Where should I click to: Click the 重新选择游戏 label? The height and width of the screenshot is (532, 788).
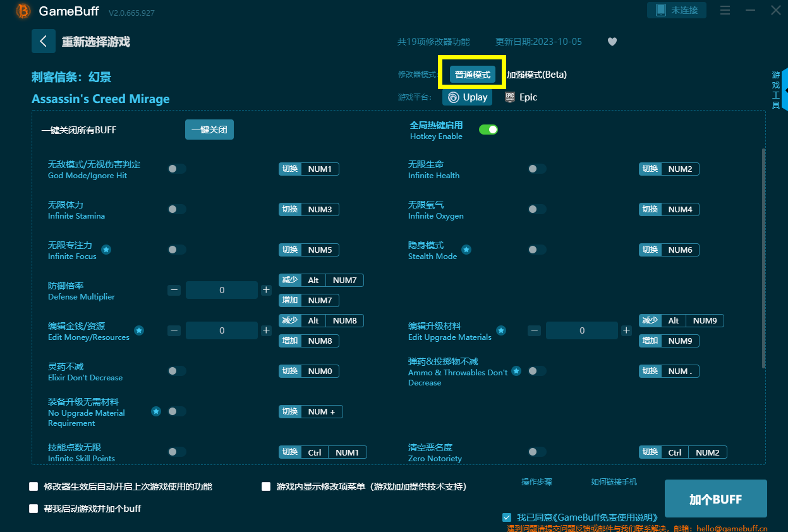(x=96, y=42)
